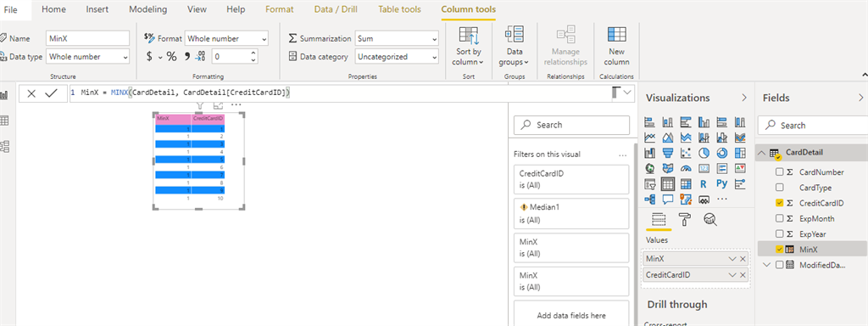Select the slicer visual
This screenshot has height=326, width=868.
tap(650, 183)
